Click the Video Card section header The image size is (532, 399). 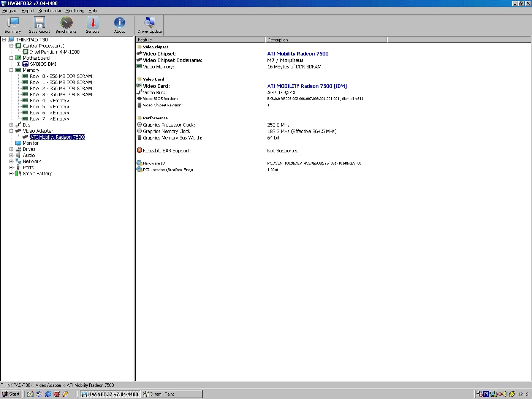154,79
